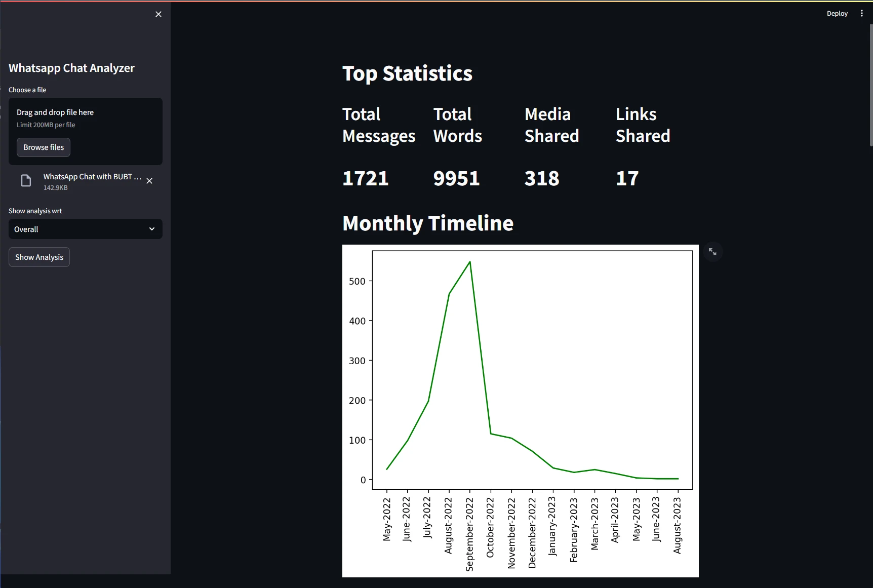Close the sidebar with the X icon
The height and width of the screenshot is (588, 873).
158,14
